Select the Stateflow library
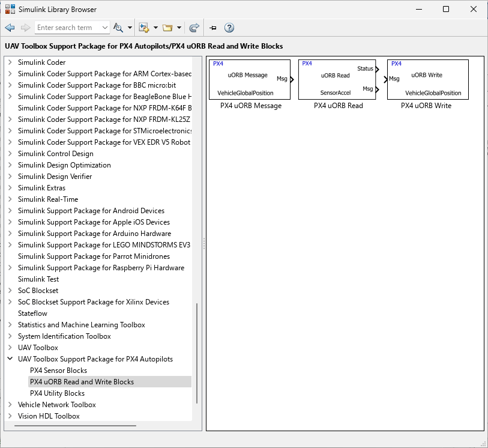488x448 pixels. coord(32,313)
